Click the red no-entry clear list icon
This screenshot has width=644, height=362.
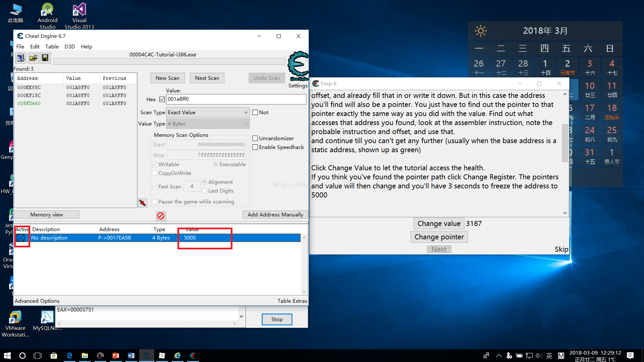(161, 216)
